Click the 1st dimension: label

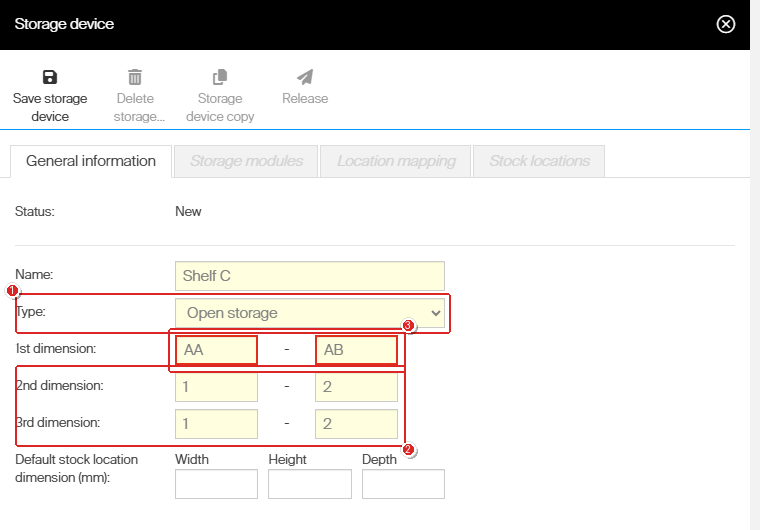point(56,348)
